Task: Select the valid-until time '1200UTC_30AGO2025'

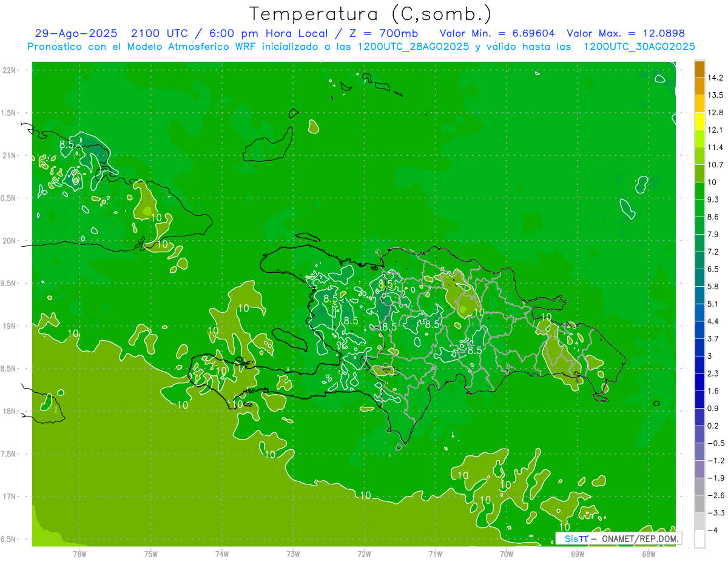Action: click(x=639, y=47)
